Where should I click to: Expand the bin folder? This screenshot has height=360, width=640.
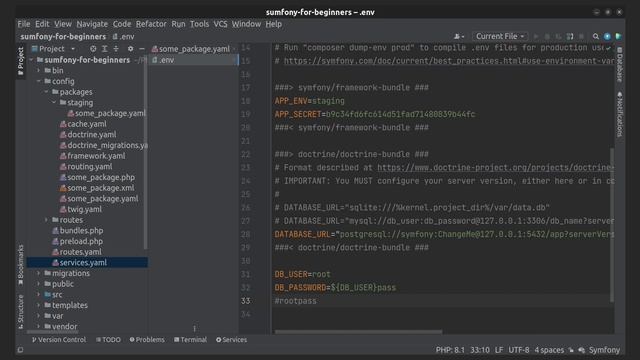39,71
